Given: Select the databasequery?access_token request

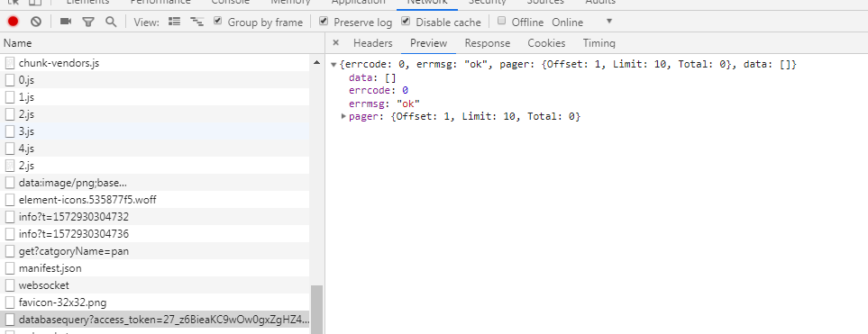Looking at the screenshot, I should tap(155, 320).
